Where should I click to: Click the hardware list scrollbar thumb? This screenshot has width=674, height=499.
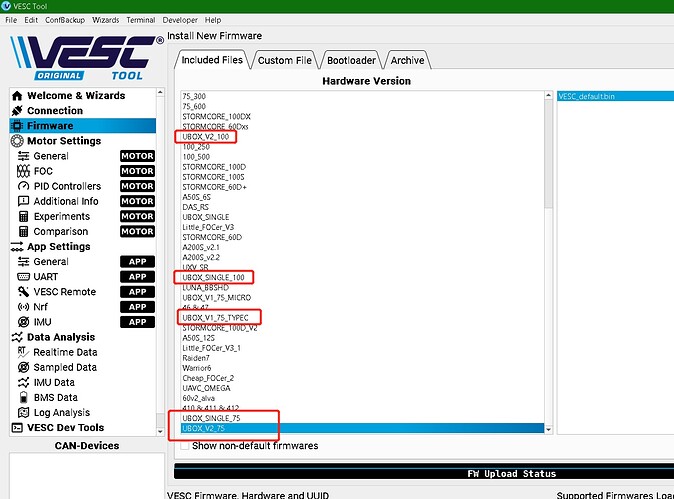[548, 155]
